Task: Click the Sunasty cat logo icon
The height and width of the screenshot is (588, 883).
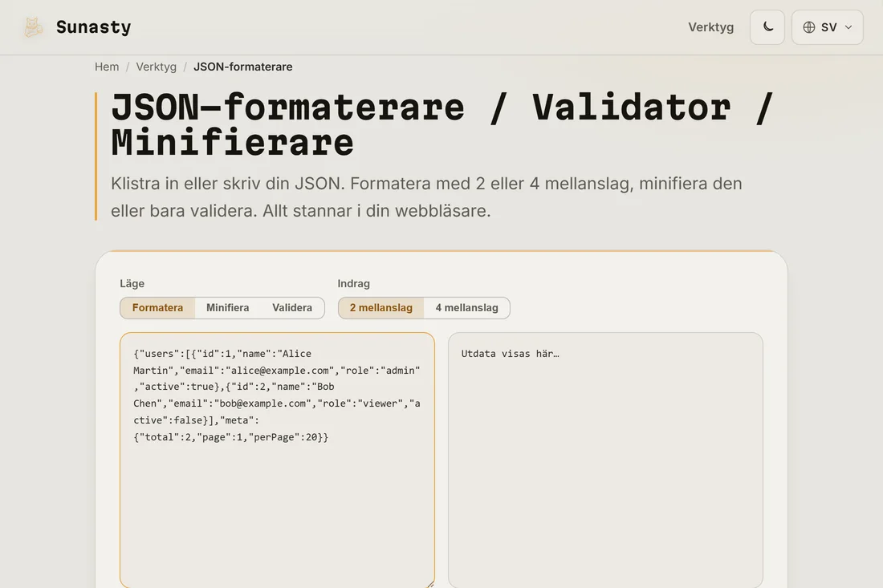Action: point(33,27)
